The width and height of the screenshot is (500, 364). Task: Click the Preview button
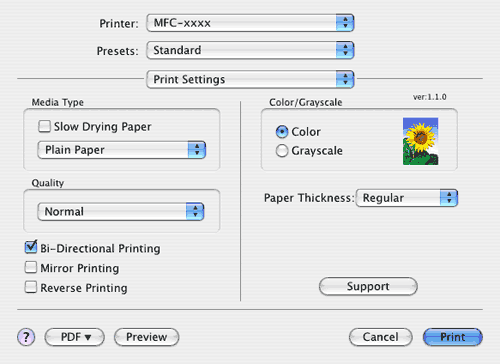coord(147,337)
